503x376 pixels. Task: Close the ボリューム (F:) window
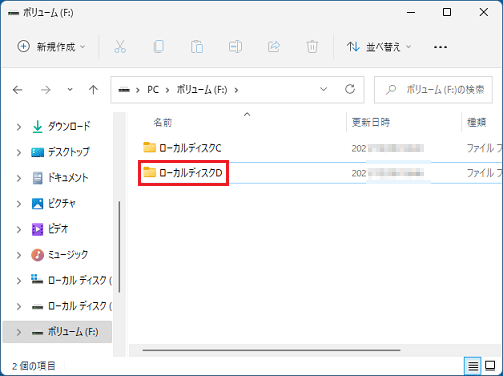[x=484, y=12]
